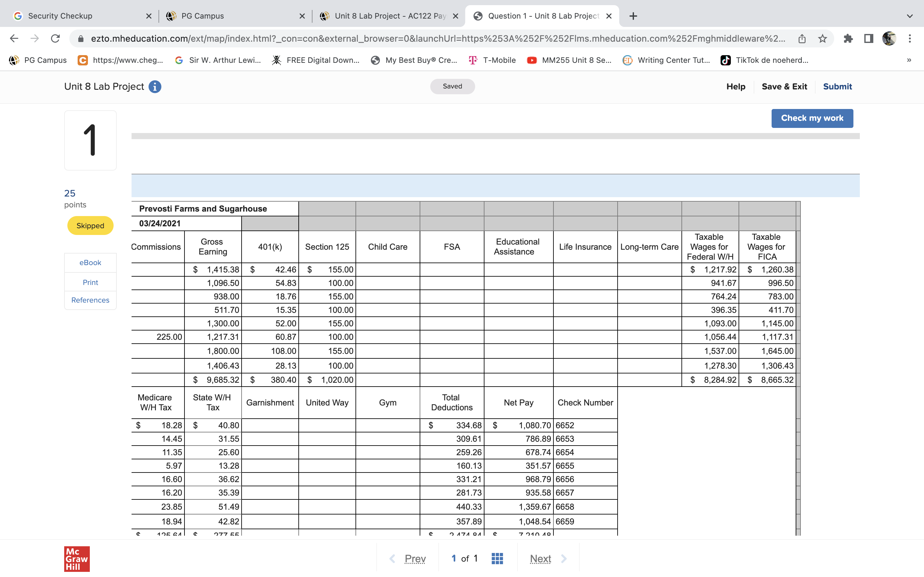
Task: Show hidden bookmarks with the double chevron
Action: [x=909, y=60]
